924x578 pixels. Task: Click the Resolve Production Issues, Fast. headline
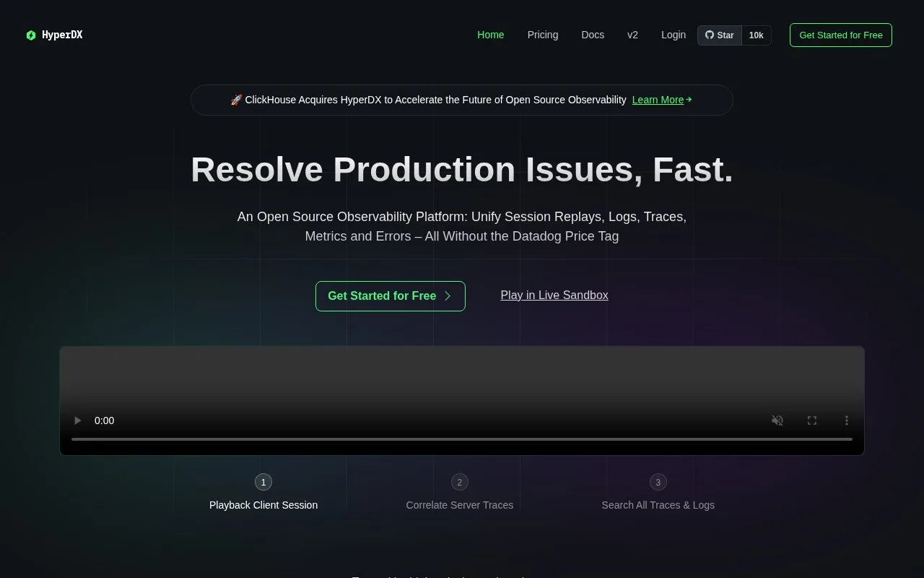point(462,170)
